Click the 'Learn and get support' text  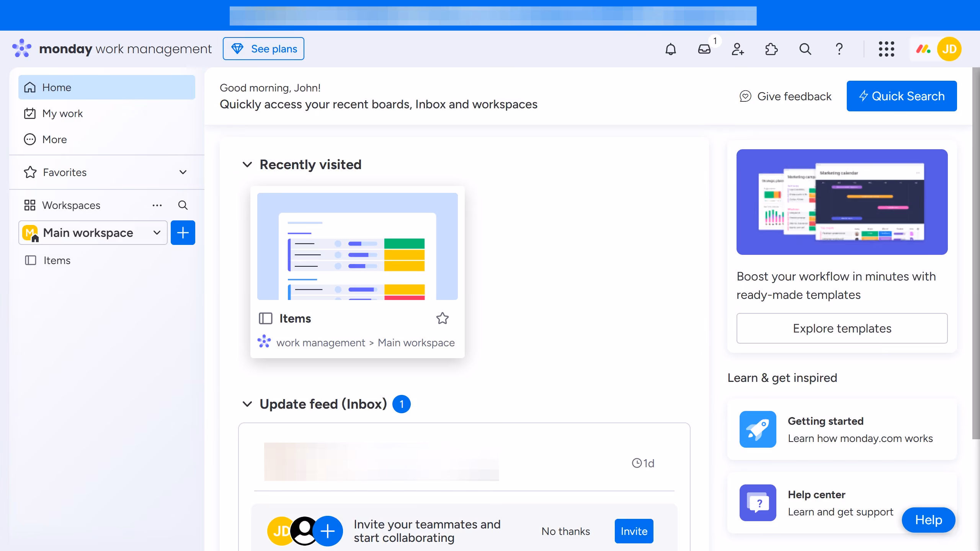[x=840, y=512]
